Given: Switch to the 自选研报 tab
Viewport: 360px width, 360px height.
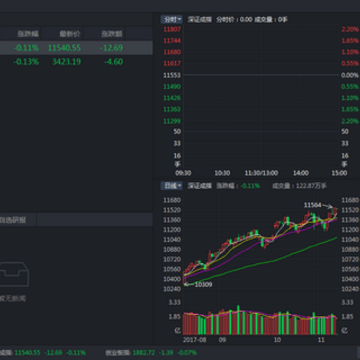Looking at the screenshot, I should pos(13,220).
